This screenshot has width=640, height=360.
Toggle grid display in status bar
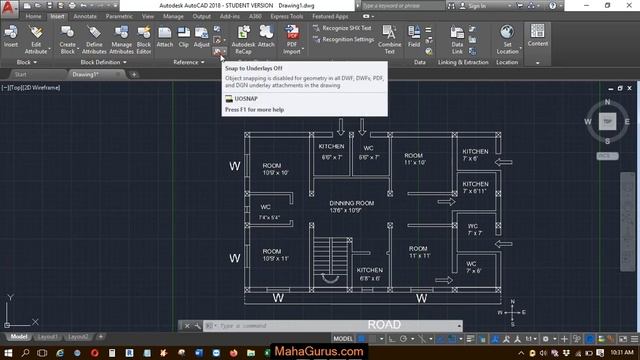tap(362, 339)
